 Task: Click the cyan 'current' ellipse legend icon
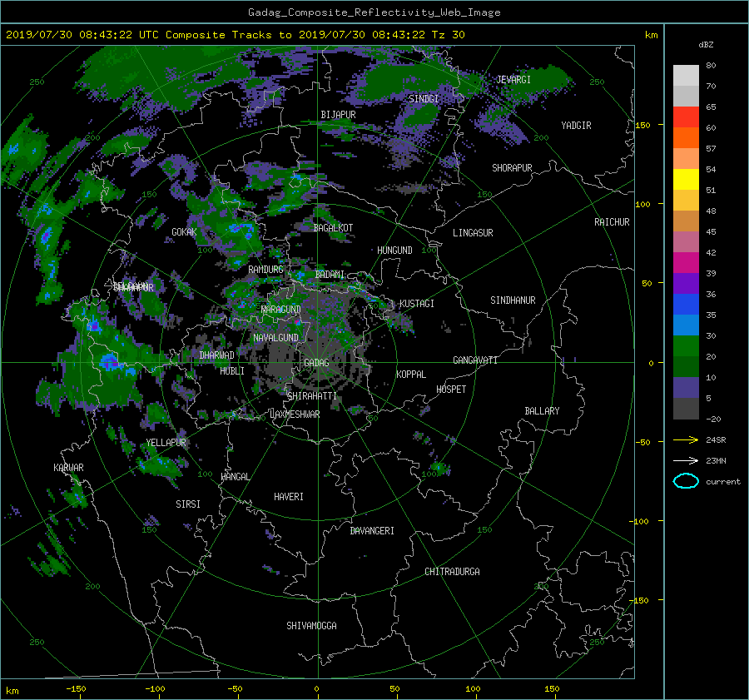click(686, 481)
